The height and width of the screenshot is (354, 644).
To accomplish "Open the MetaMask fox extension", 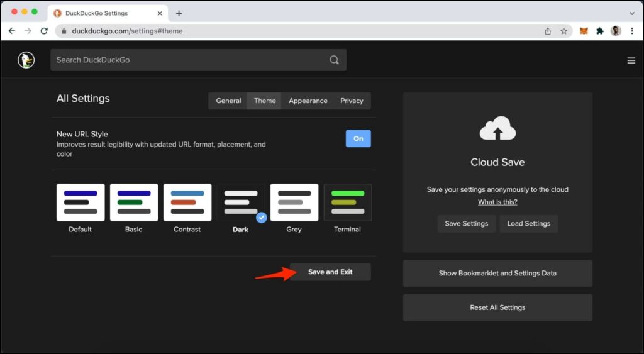I will tap(584, 31).
